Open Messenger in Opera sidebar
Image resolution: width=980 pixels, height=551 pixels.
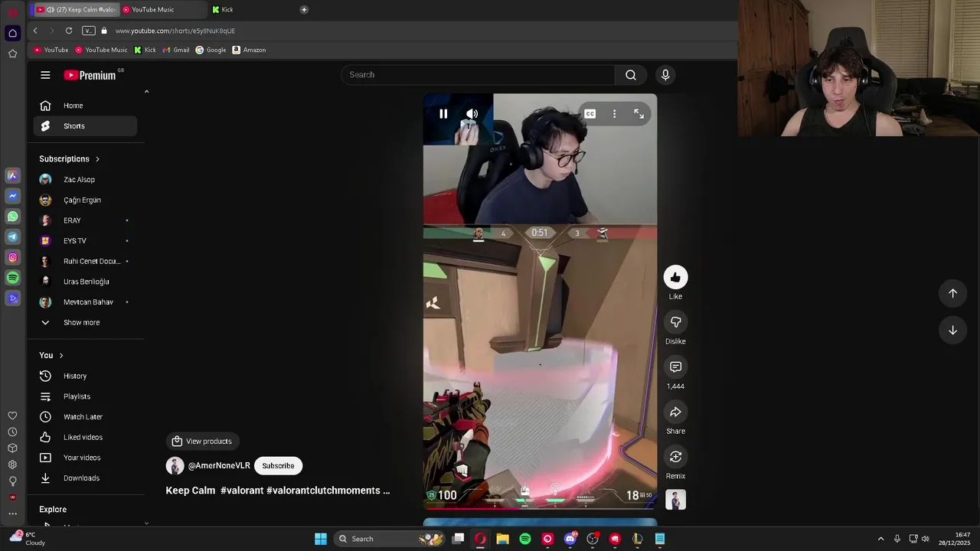click(x=12, y=196)
